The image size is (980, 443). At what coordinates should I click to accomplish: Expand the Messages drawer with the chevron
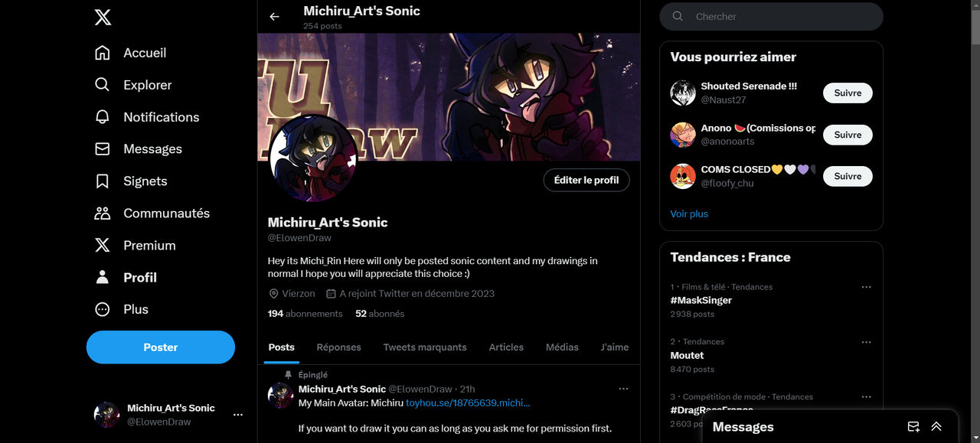coord(936,426)
